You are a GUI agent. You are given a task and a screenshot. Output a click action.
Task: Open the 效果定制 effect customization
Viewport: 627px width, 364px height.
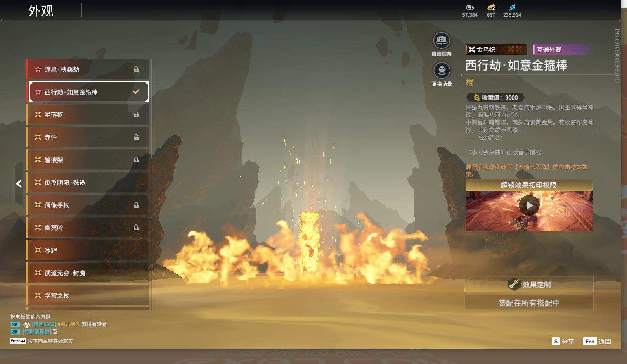529,285
